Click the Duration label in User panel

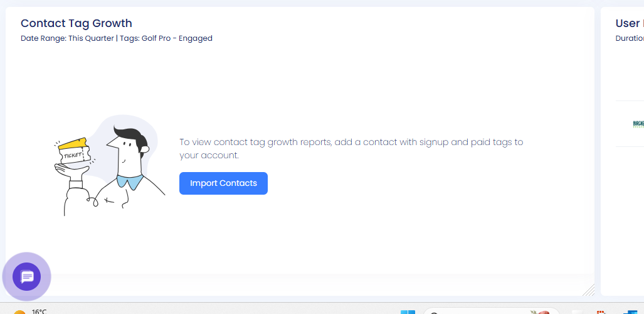pos(630,38)
